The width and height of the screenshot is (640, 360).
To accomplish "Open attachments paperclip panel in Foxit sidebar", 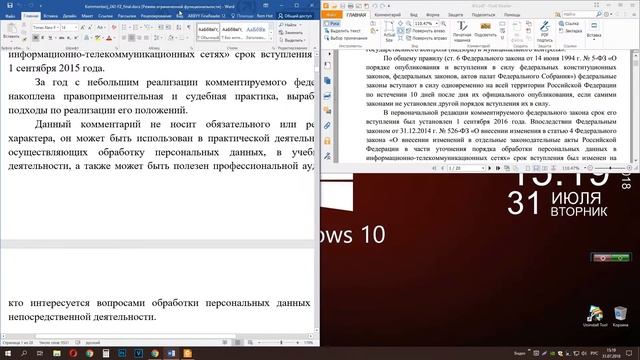I will pos(327,125).
